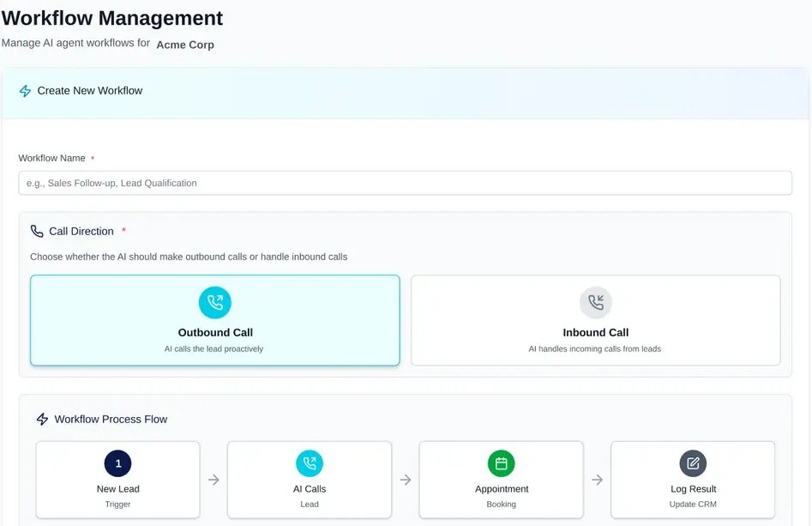Click the lightning bolt icon beside Create New Workflow
812x526 pixels.
pos(25,91)
